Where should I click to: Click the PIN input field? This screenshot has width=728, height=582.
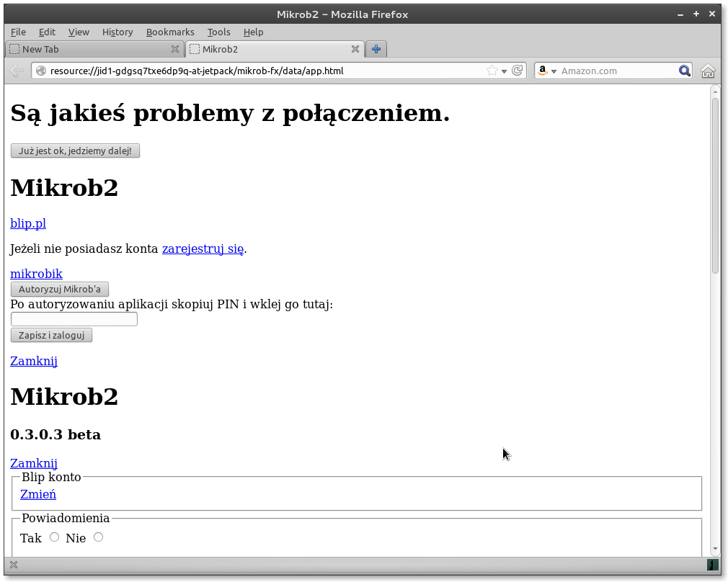point(74,319)
